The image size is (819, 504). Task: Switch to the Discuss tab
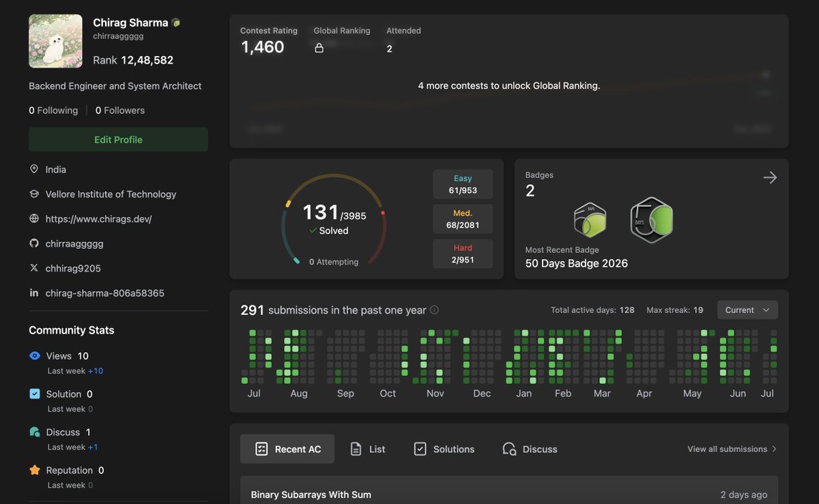pyautogui.click(x=530, y=449)
